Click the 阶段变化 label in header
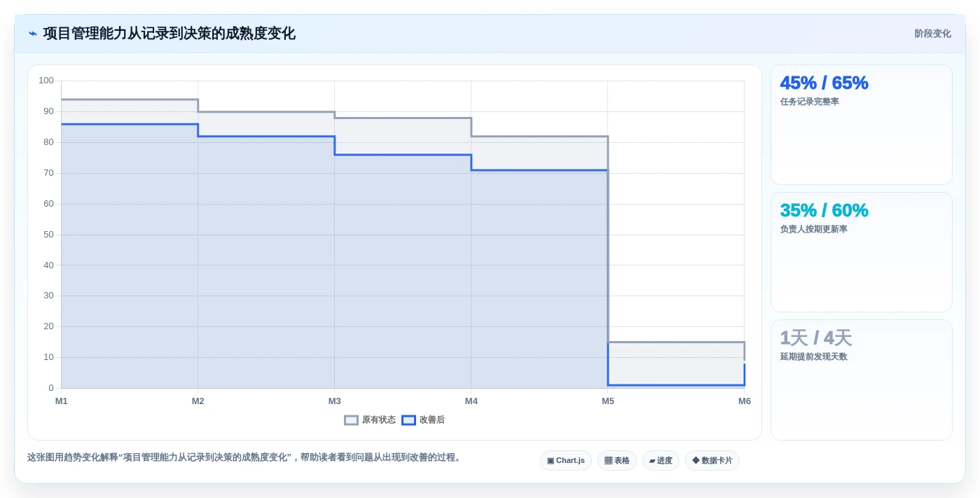980x498 pixels. 932,34
